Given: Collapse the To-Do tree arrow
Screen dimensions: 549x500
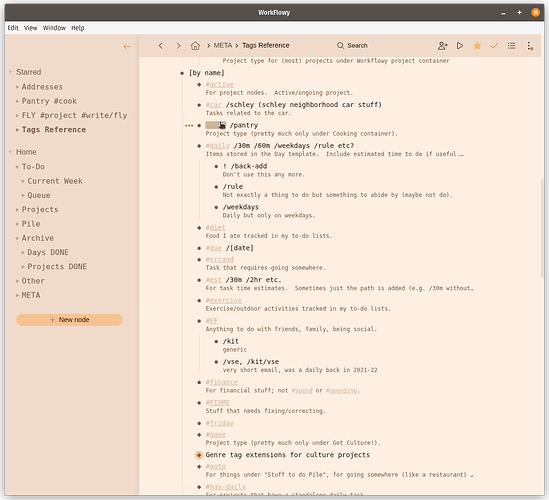Looking at the screenshot, I should coord(17,167).
